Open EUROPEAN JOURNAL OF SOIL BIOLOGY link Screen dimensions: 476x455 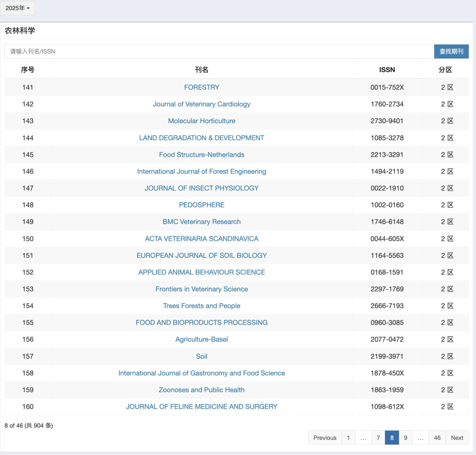(201, 255)
